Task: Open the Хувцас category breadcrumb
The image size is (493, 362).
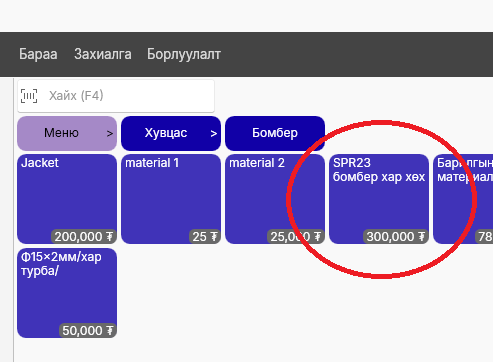Action: pyautogui.click(x=171, y=133)
